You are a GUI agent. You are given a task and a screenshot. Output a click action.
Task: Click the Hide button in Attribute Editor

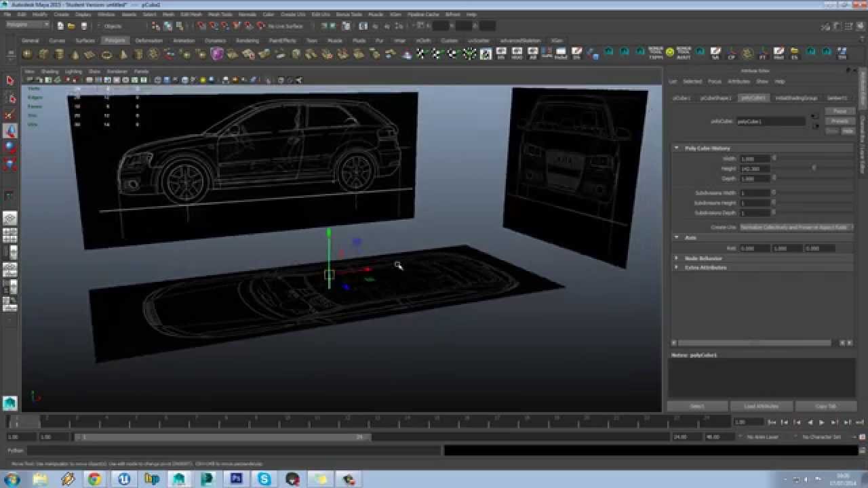pyautogui.click(x=848, y=131)
